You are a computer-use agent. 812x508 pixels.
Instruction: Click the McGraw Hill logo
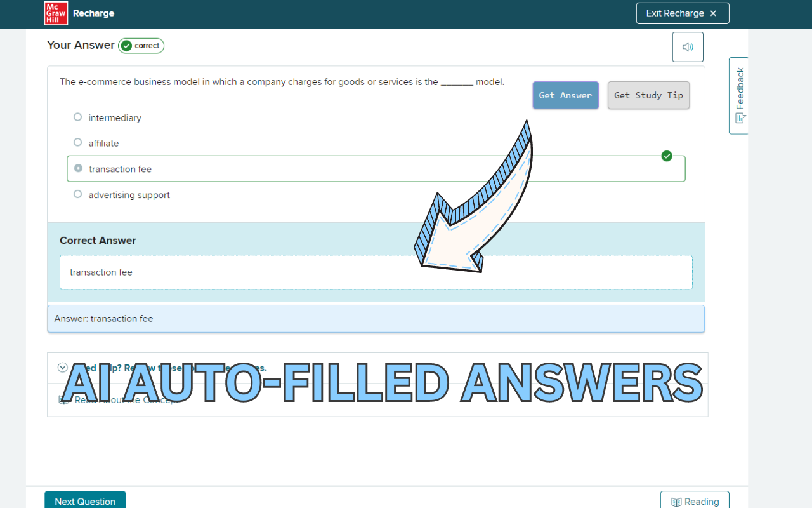pos(55,13)
